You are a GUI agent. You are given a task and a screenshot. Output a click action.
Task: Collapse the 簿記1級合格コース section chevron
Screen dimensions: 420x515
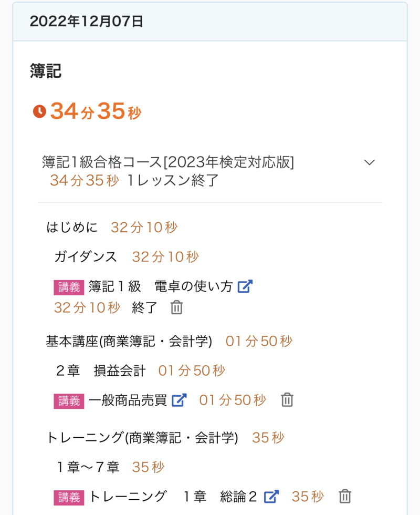pos(370,162)
